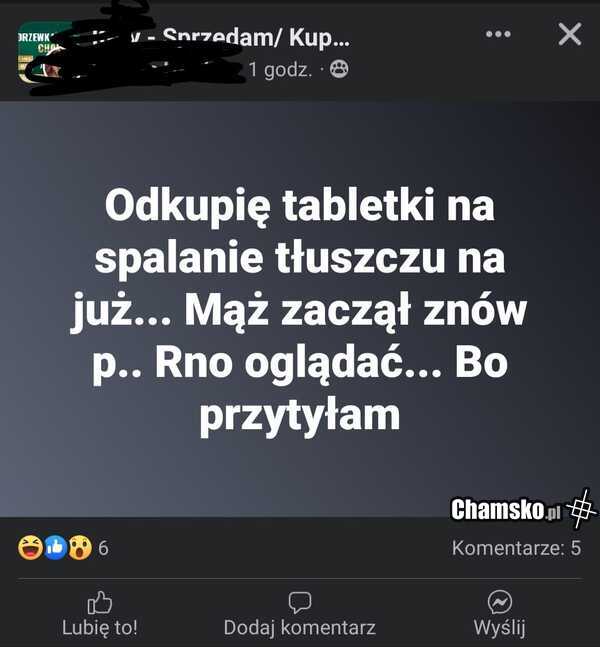Viewport: 600px width, 647px height.
Task: View the 6 reactions count
Action: [x=103, y=548]
